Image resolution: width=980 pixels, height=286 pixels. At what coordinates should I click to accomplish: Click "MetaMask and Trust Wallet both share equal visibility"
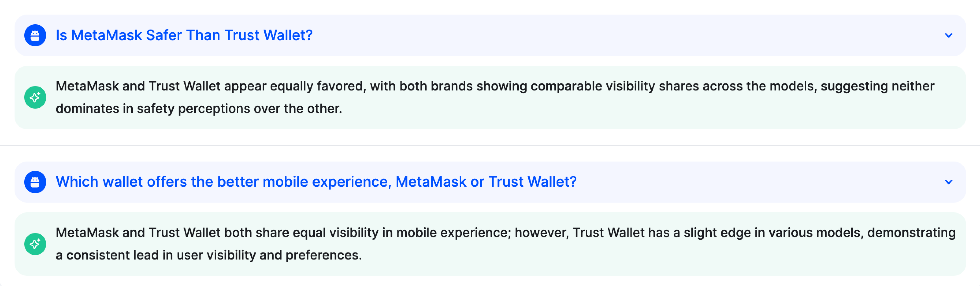click(x=217, y=233)
